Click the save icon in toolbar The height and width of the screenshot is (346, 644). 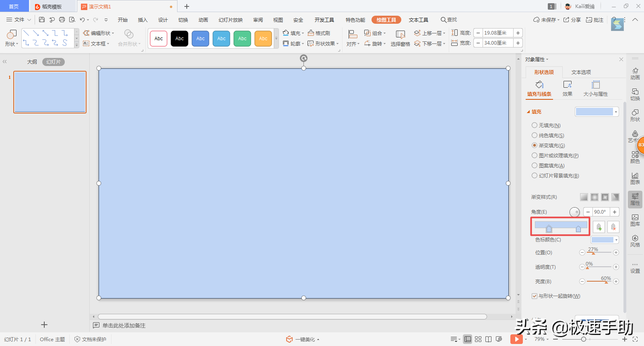point(42,20)
